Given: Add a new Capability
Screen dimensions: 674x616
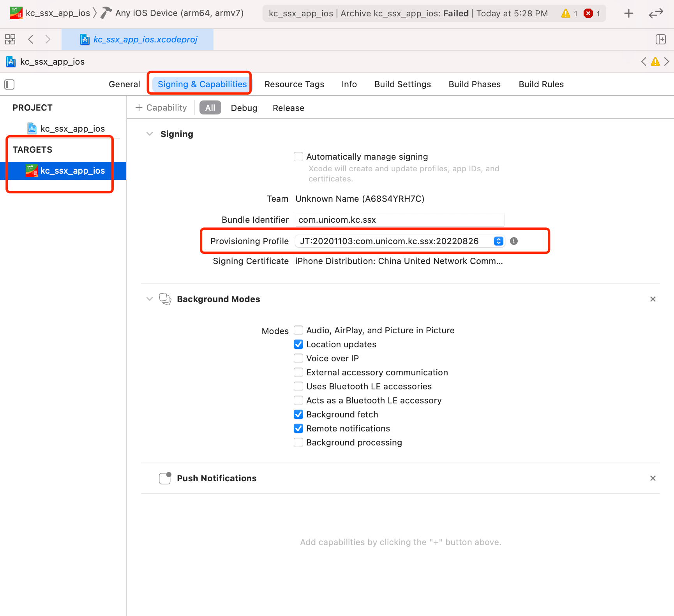Looking at the screenshot, I should point(161,108).
